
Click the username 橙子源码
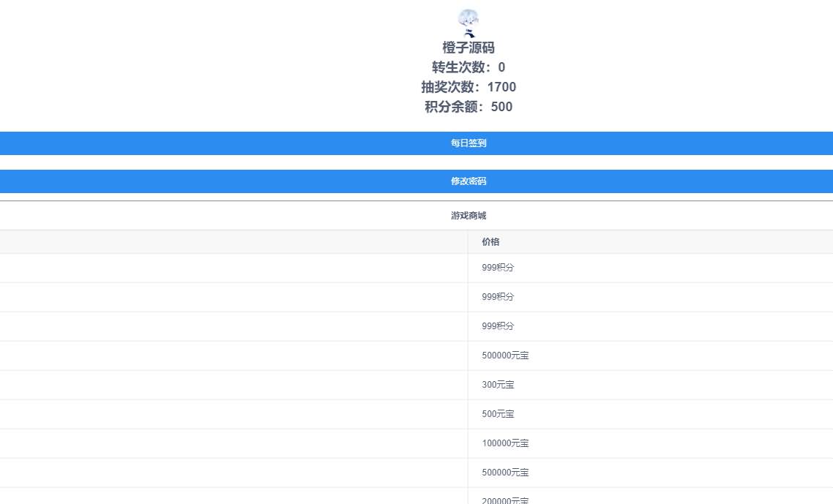[468, 48]
